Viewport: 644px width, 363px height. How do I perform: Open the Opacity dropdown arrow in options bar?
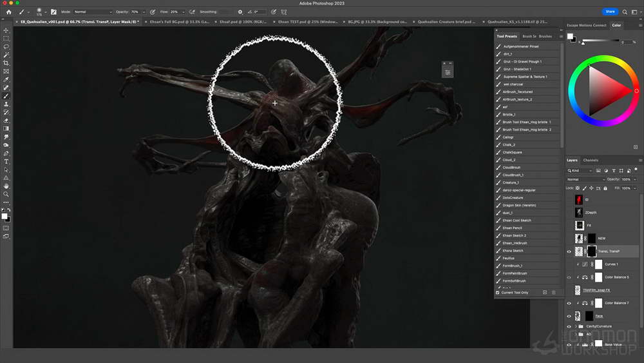[x=144, y=12]
